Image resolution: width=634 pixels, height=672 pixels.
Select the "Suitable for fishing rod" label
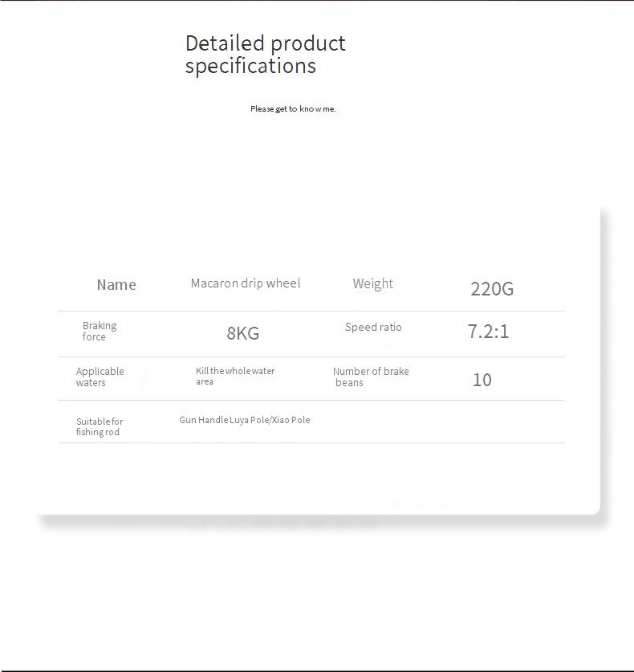click(100, 426)
